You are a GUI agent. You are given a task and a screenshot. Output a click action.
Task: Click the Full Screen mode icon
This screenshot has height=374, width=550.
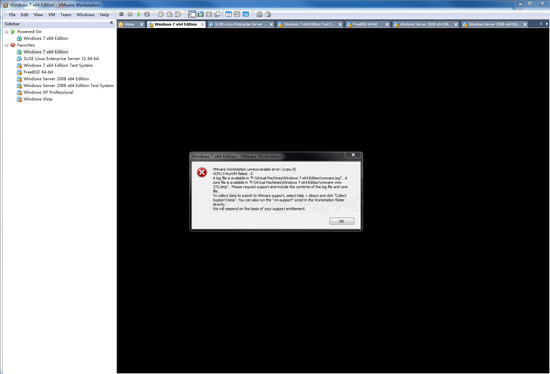coord(209,14)
